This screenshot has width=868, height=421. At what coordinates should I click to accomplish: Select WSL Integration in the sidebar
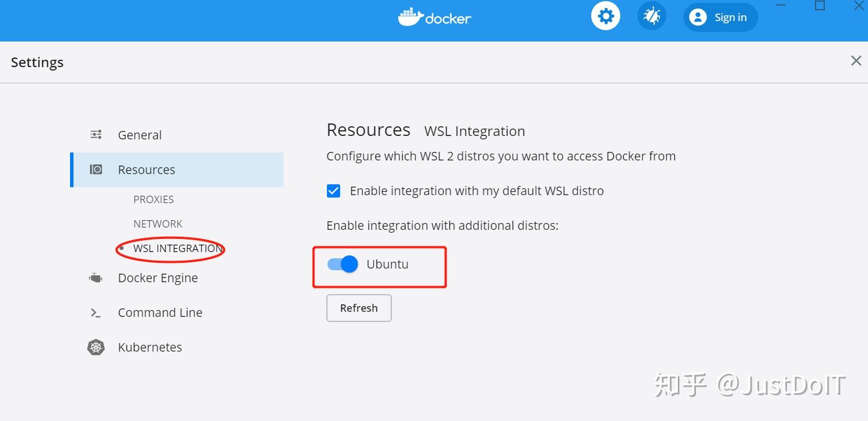point(177,248)
